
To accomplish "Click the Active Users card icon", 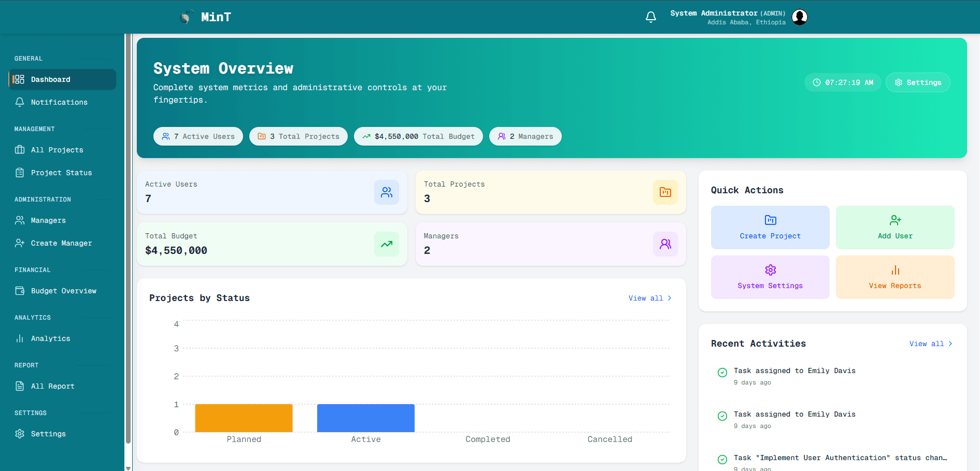I will 387,192.
